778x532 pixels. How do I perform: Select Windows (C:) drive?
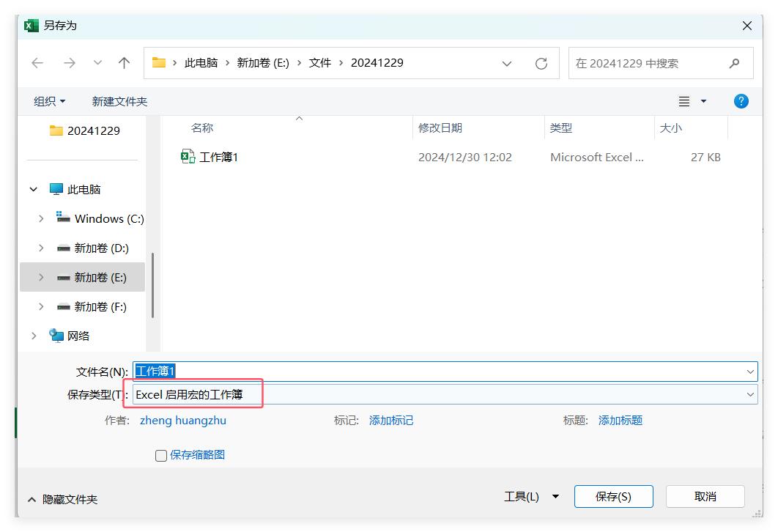pyautogui.click(x=100, y=218)
